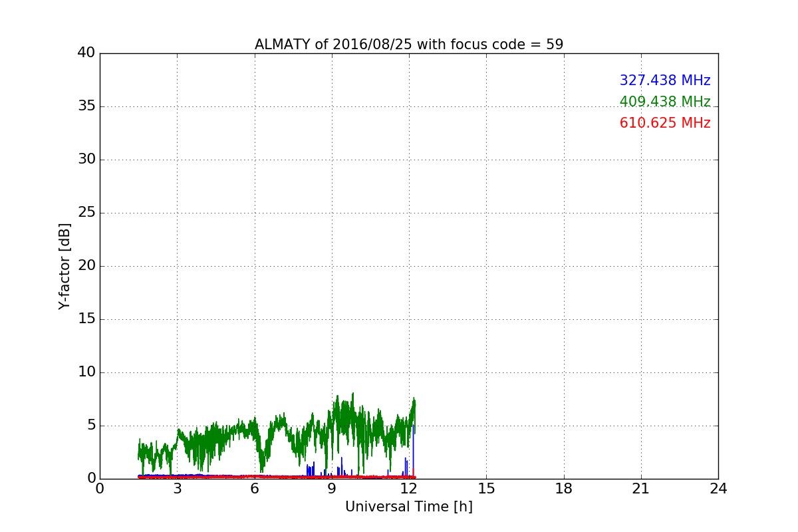The image size is (798, 532).
Task: Click the x-axis tick label 24
Action: pyautogui.click(x=718, y=489)
